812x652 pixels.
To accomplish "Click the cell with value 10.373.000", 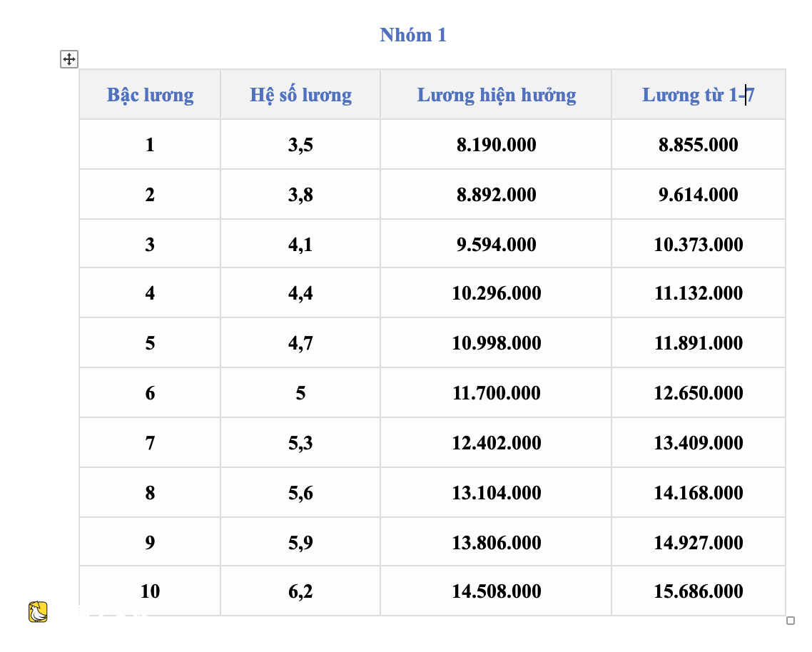I will (698, 244).
